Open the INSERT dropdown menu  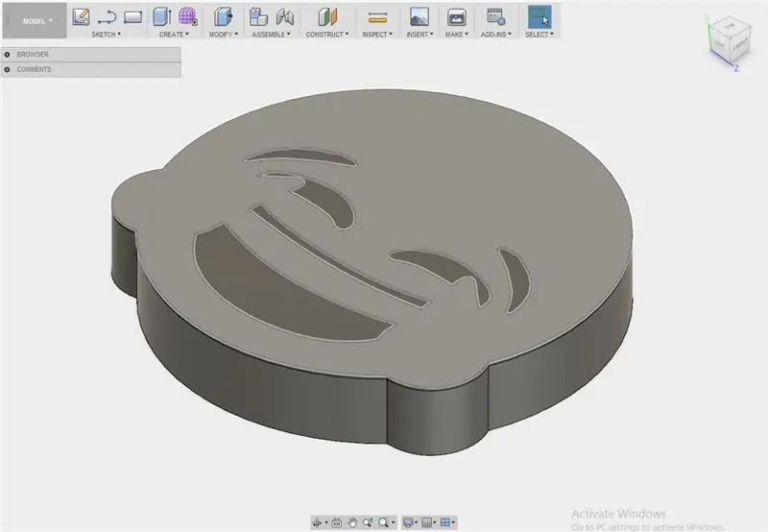pyautogui.click(x=420, y=35)
